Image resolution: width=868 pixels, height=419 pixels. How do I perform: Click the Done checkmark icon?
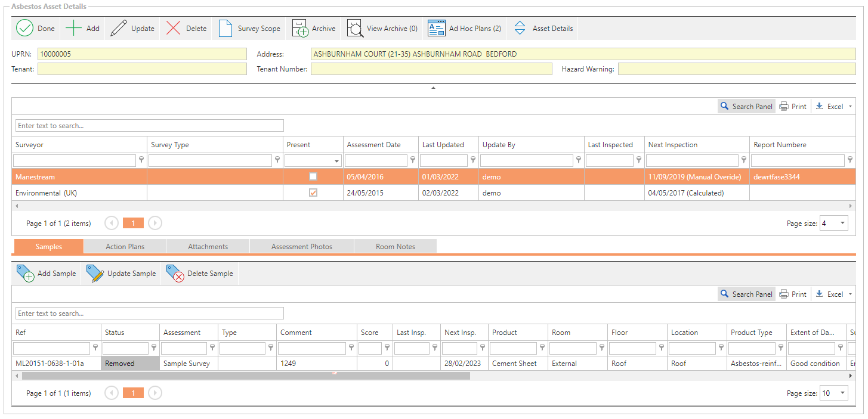[x=24, y=29]
